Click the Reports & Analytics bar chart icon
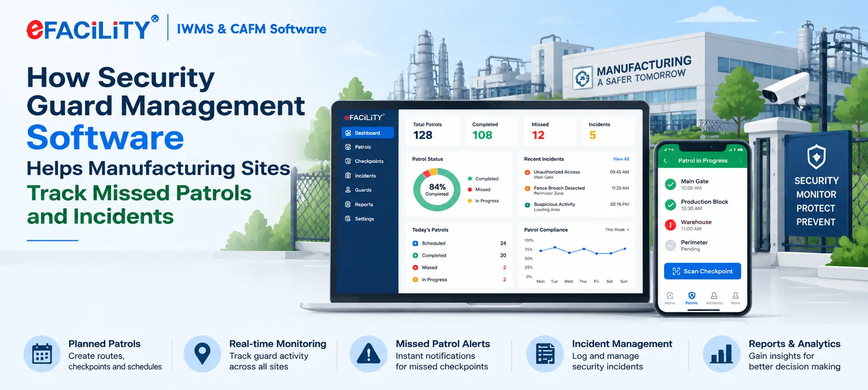Image resolution: width=868 pixels, height=390 pixels. [722, 354]
